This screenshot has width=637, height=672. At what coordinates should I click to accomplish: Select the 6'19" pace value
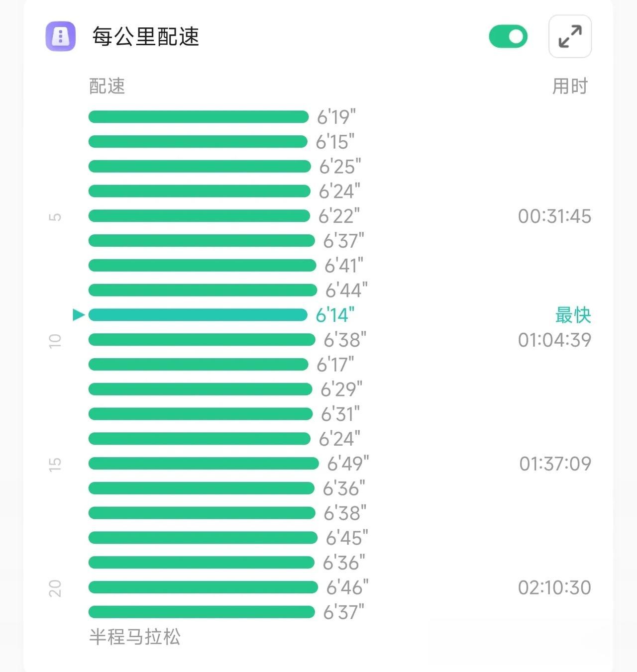point(336,117)
